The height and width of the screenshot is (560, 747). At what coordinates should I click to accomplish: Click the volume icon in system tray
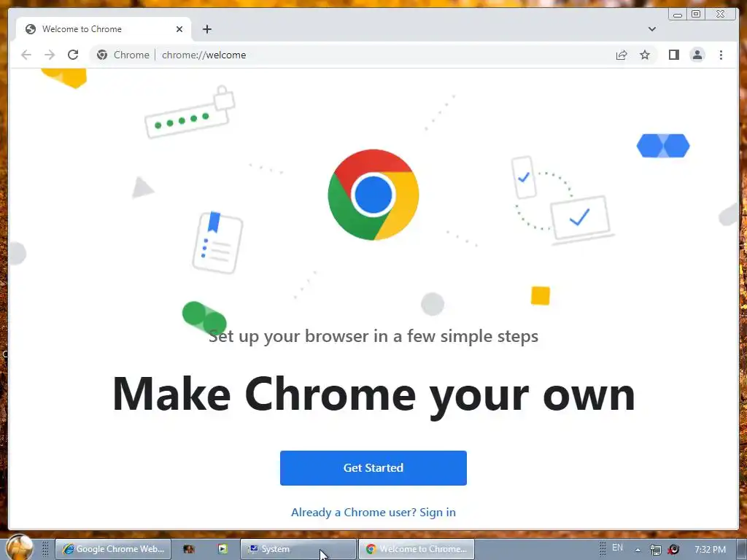pos(673,550)
